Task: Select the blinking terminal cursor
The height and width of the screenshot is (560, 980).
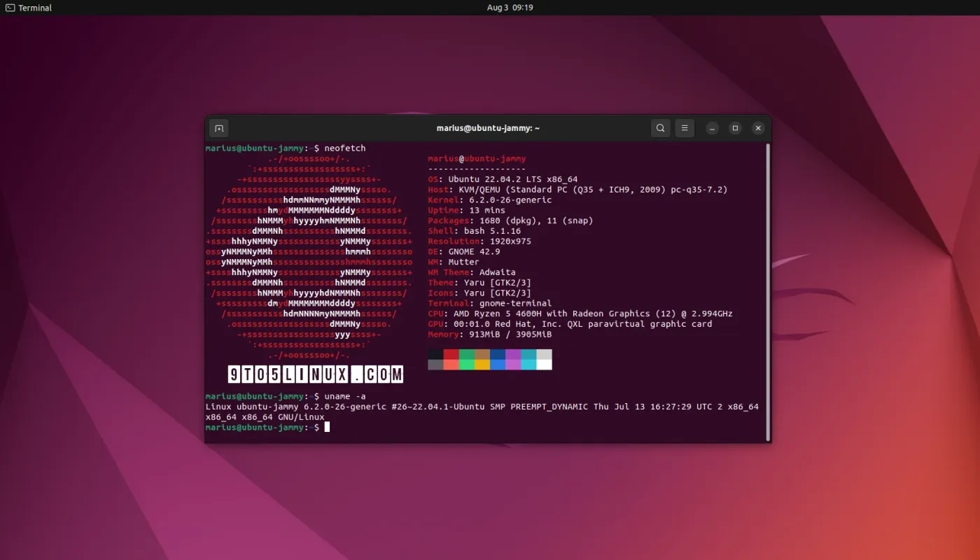Action: (x=327, y=427)
